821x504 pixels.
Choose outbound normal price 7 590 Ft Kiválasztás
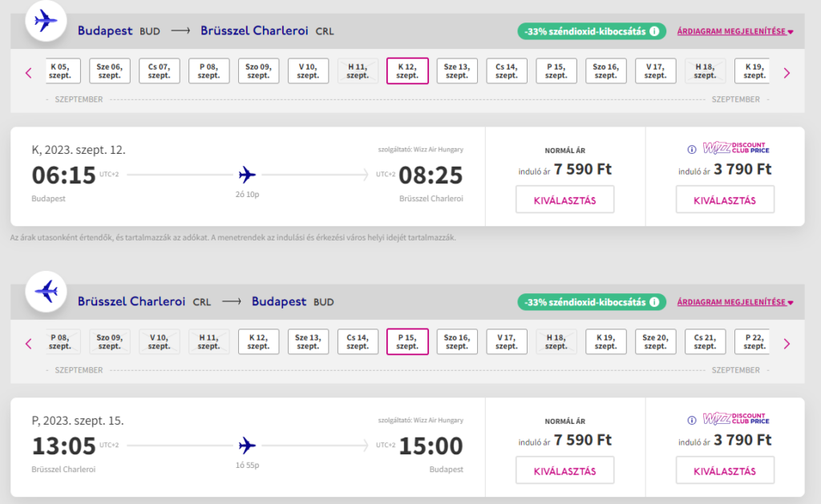564,200
